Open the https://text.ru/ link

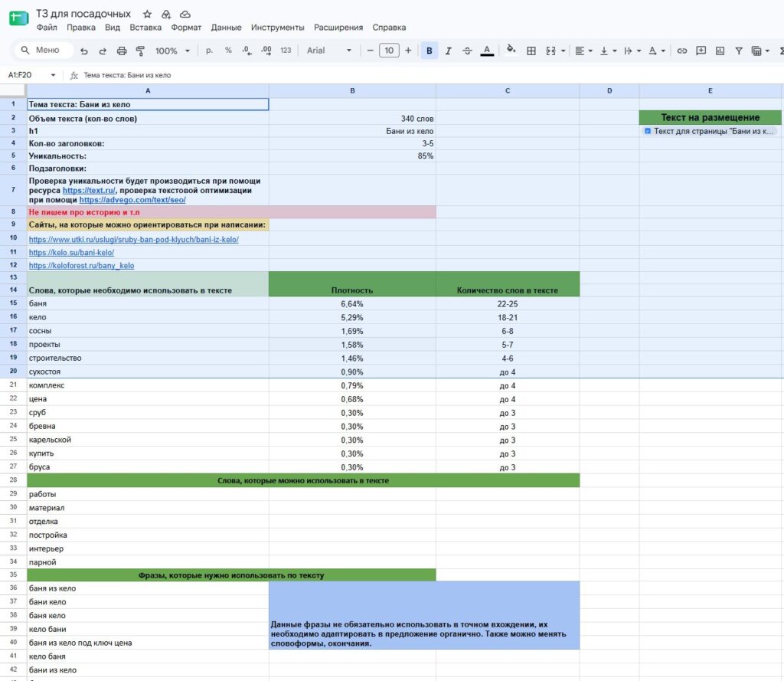(x=89, y=190)
